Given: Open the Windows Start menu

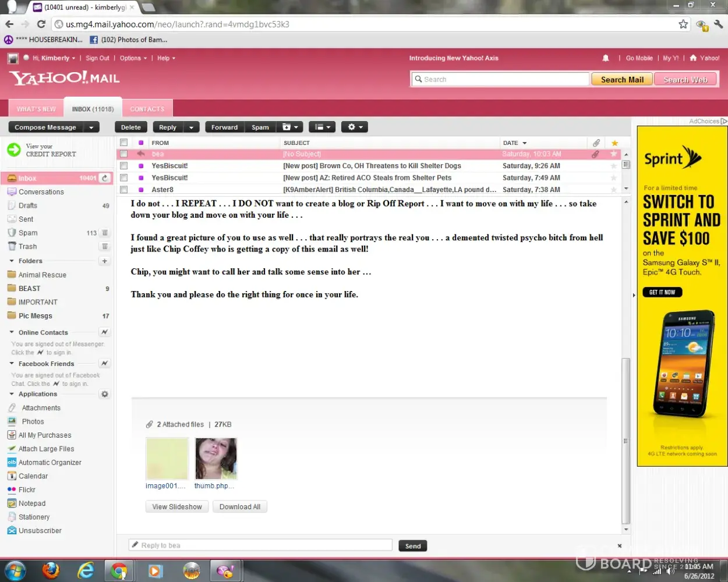Looking at the screenshot, I should pos(16,571).
